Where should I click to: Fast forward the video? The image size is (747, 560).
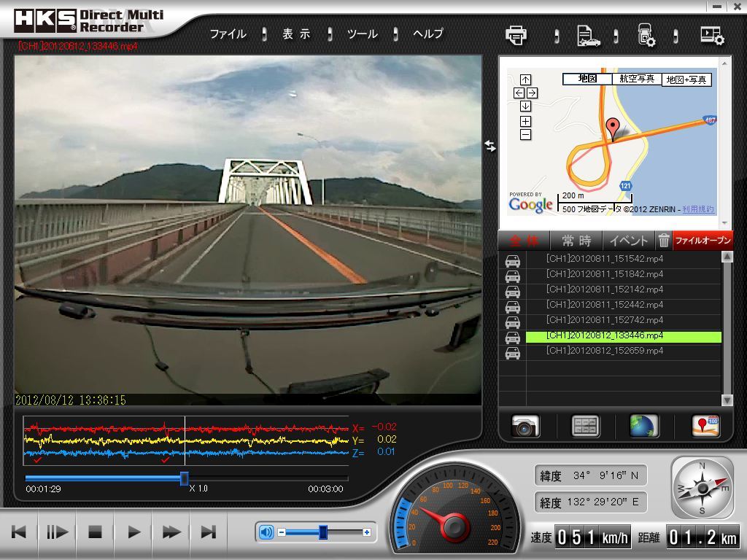tap(171, 532)
